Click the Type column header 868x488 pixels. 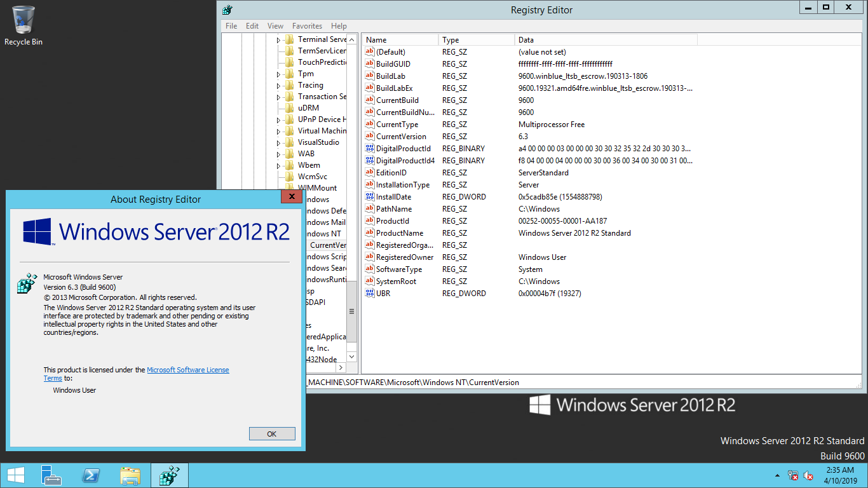(476, 40)
